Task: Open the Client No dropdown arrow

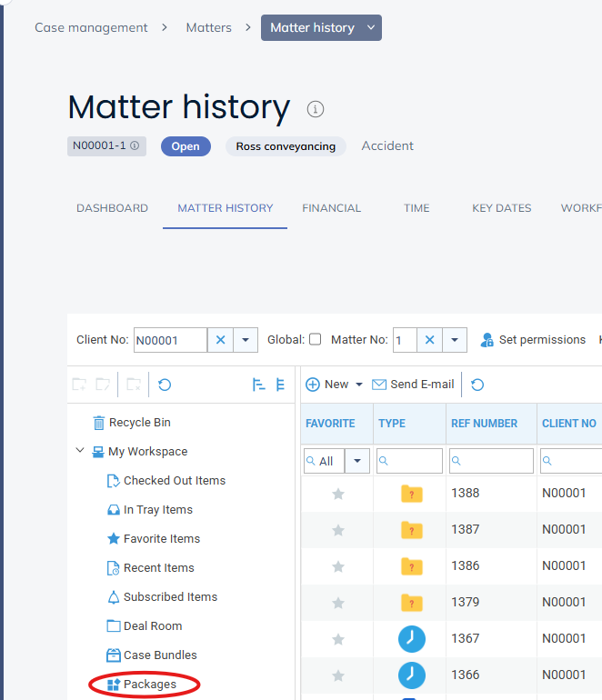Action: [x=246, y=340]
